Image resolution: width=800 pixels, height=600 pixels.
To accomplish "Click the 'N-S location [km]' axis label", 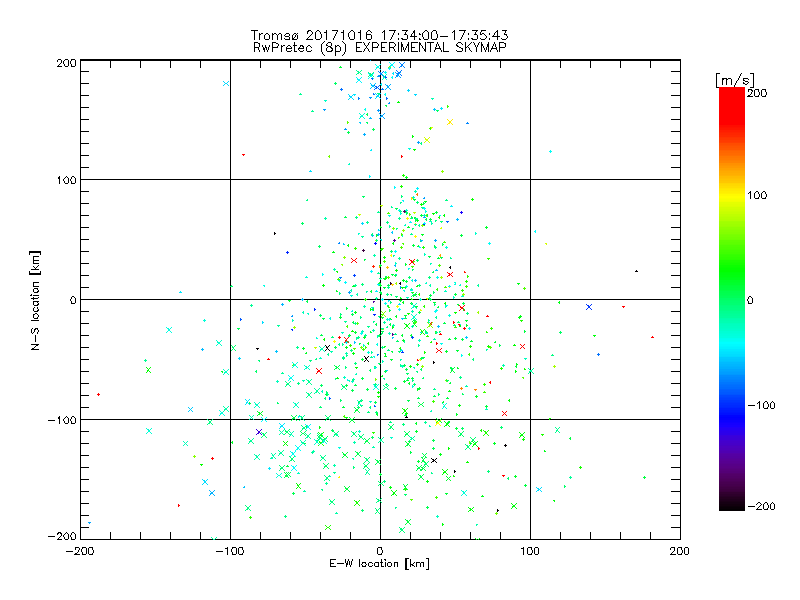I will pyautogui.click(x=35, y=301).
